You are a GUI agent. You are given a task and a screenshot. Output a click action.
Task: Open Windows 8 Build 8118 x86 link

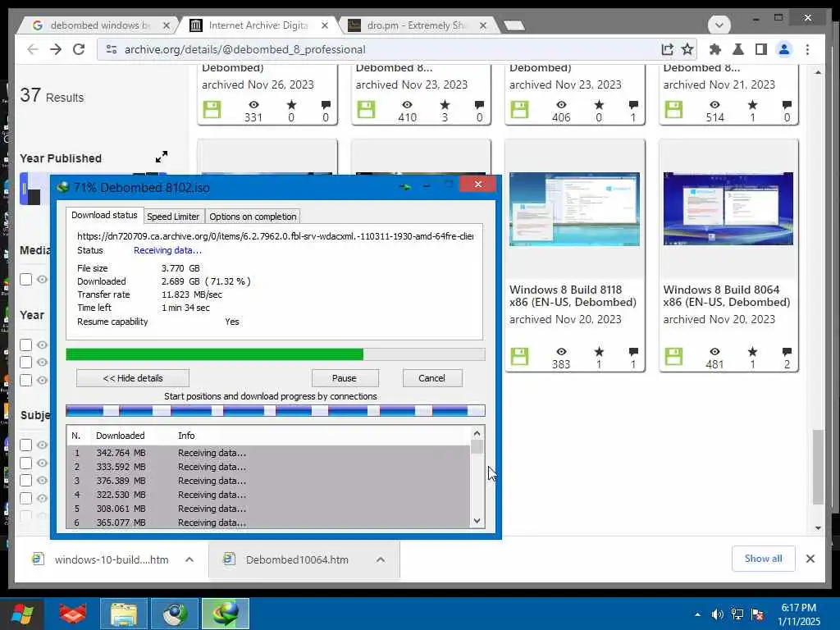pyautogui.click(x=573, y=295)
